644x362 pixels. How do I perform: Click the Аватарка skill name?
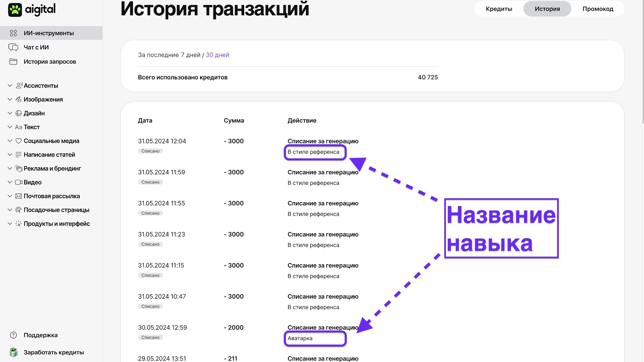[300, 338]
